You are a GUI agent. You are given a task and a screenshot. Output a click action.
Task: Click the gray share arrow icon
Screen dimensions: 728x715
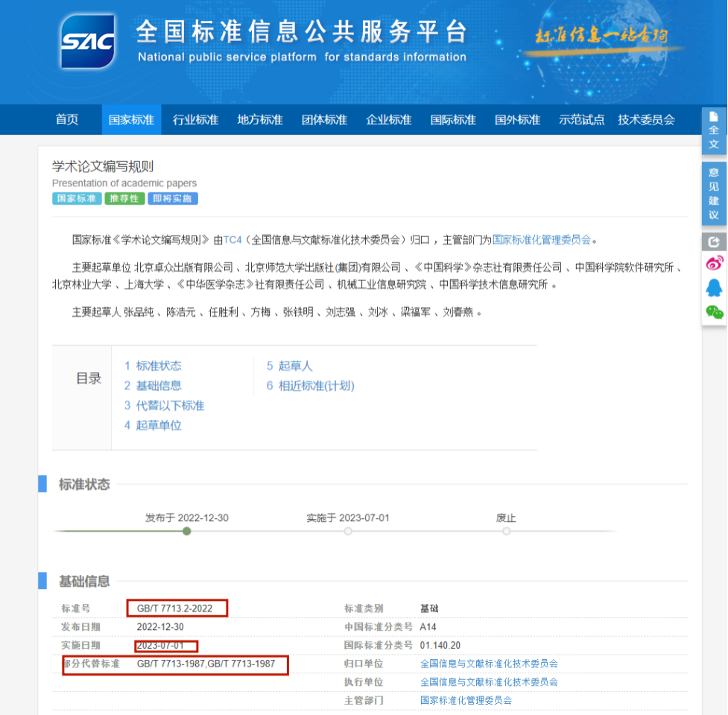(714, 242)
